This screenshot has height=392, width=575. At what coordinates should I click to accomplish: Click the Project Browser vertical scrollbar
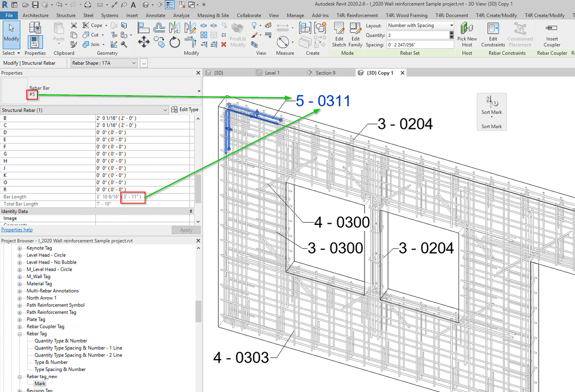coord(198,311)
